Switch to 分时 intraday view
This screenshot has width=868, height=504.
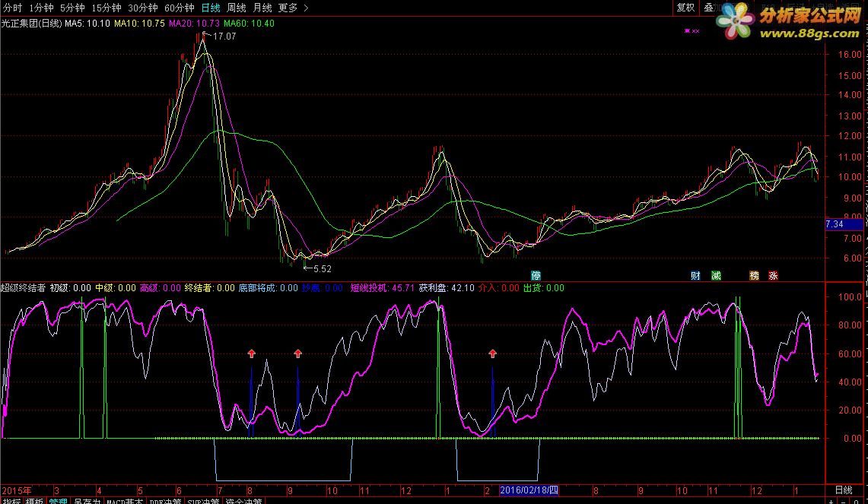[x=13, y=8]
